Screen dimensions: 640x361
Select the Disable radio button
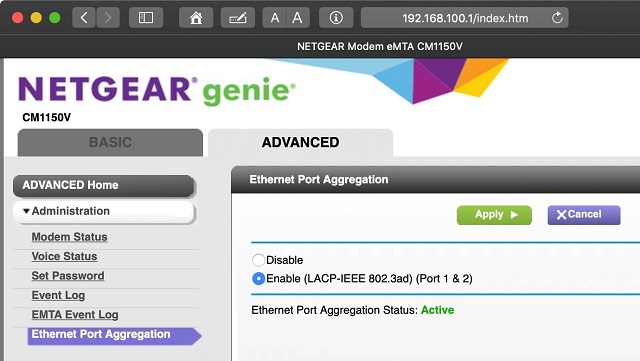[x=258, y=260]
